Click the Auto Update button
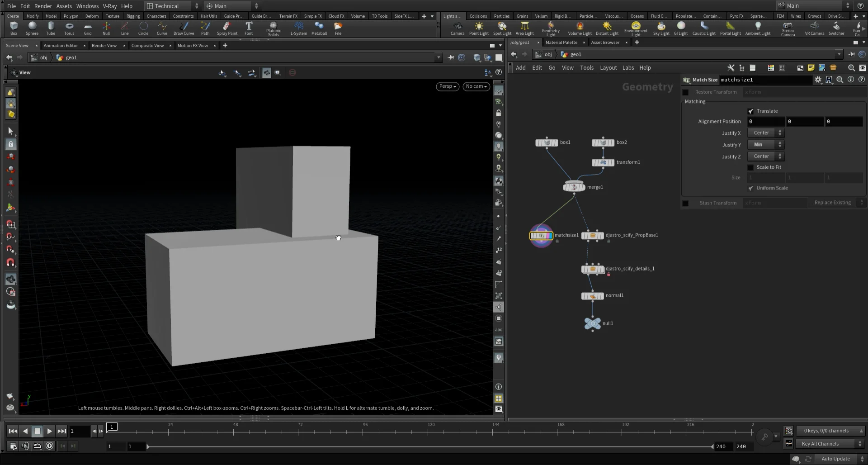 (x=836, y=458)
